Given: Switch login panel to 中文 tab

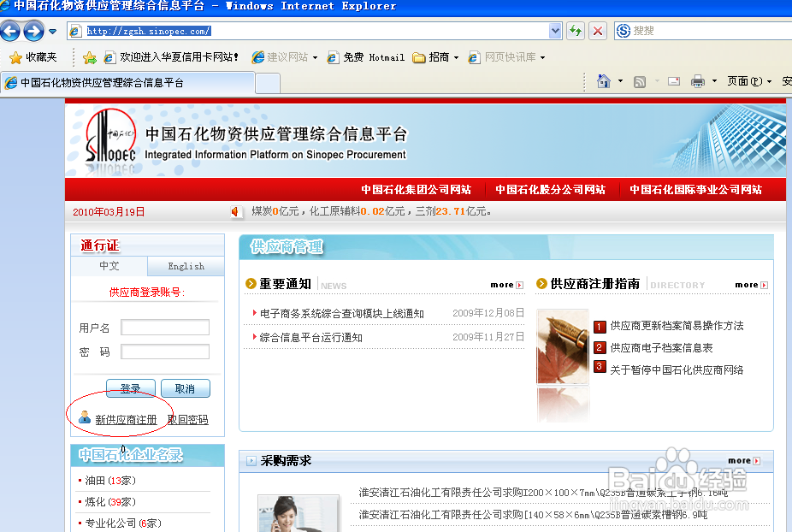Looking at the screenshot, I should tap(109, 266).
